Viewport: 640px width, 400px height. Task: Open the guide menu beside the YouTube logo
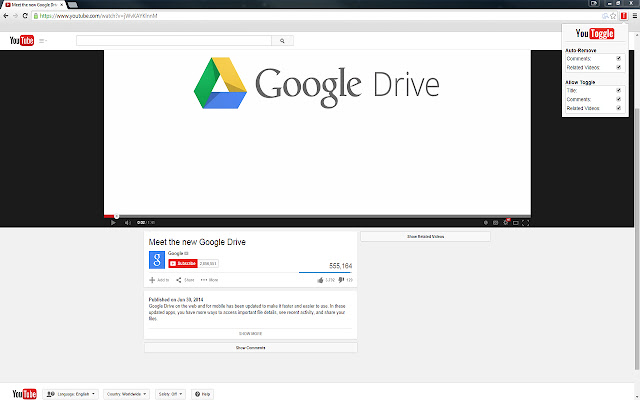click(x=43, y=41)
